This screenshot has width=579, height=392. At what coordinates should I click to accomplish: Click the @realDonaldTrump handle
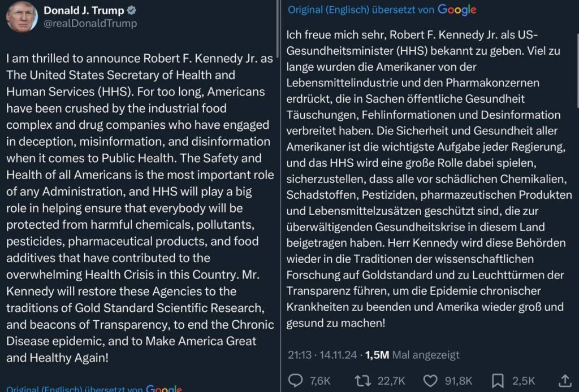[x=90, y=24]
